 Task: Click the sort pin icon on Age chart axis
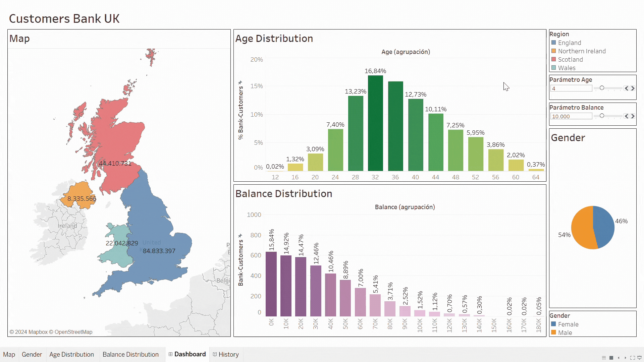point(240,82)
